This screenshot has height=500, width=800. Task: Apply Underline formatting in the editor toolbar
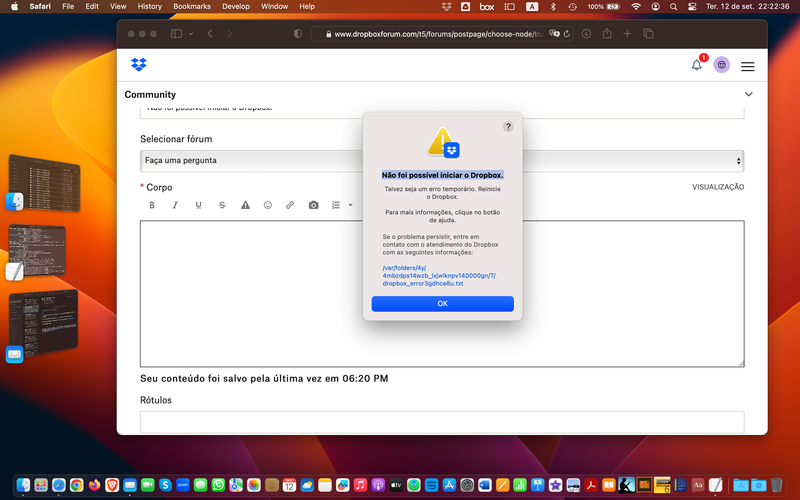click(198, 205)
